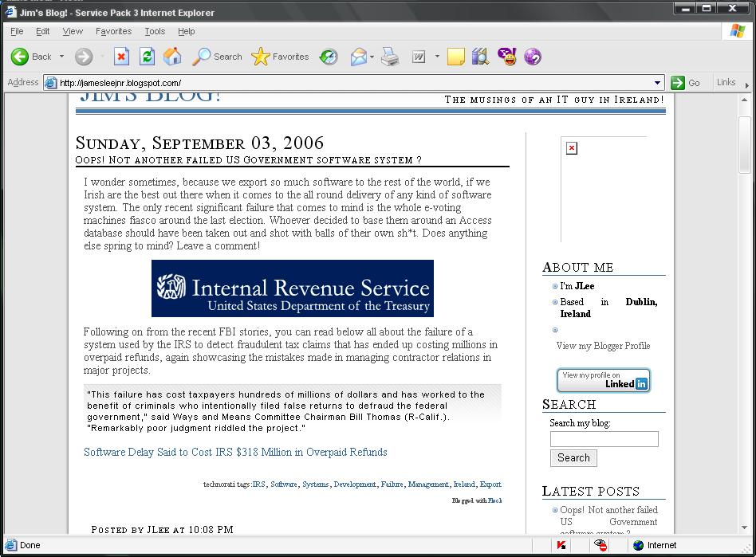Image resolution: width=756 pixels, height=557 pixels.
Task: Go to Home page icon
Action: 172,57
